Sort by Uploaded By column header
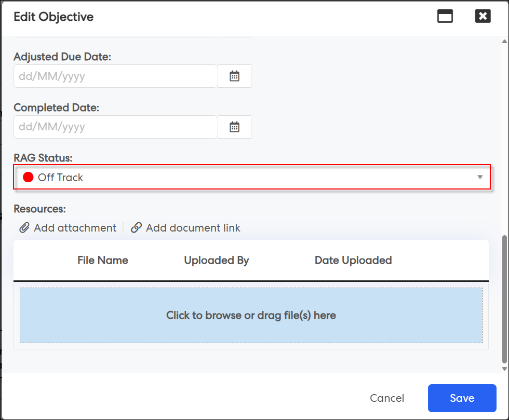 217,260
